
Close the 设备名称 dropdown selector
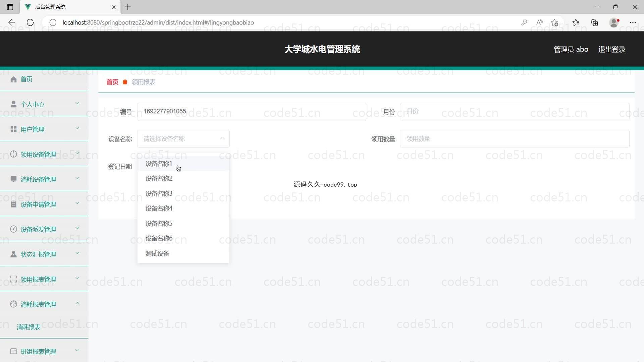pyautogui.click(x=183, y=139)
